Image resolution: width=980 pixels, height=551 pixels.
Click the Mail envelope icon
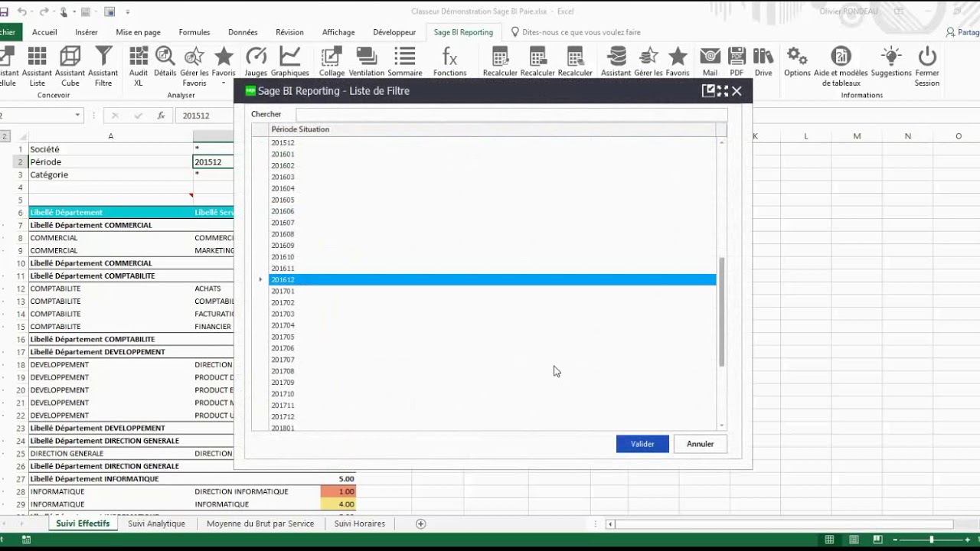pos(710,62)
